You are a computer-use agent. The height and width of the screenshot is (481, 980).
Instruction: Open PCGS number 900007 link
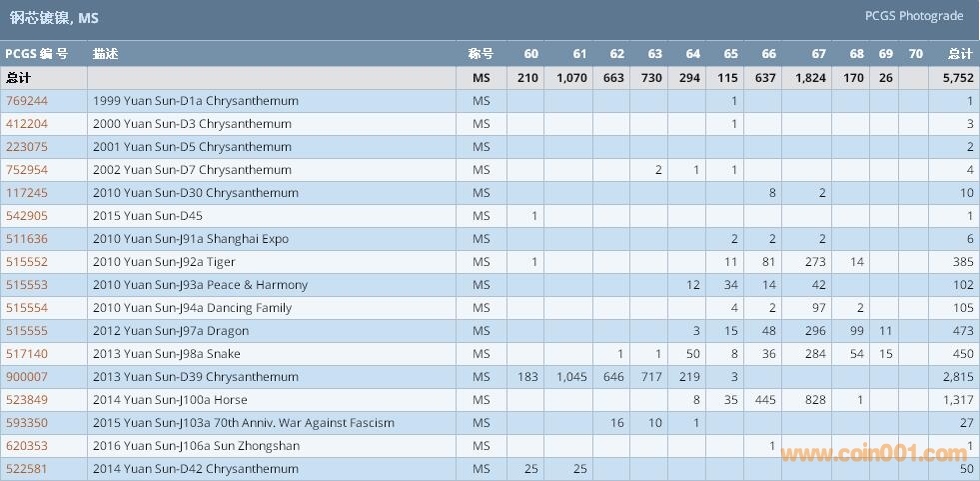click(x=27, y=377)
